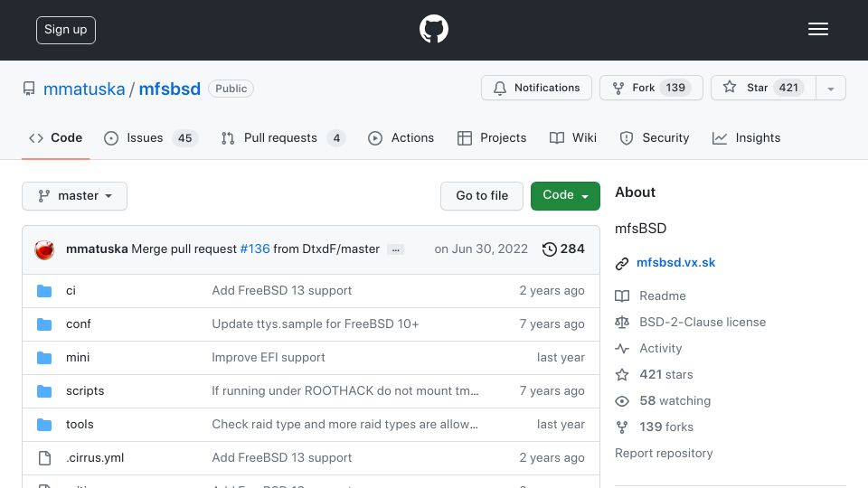Image resolution: width=868 pixels, height=488 pixels.
Task: Open 'Add FreeBSD 13 support' commit in ci row
Action: [281, 291]
